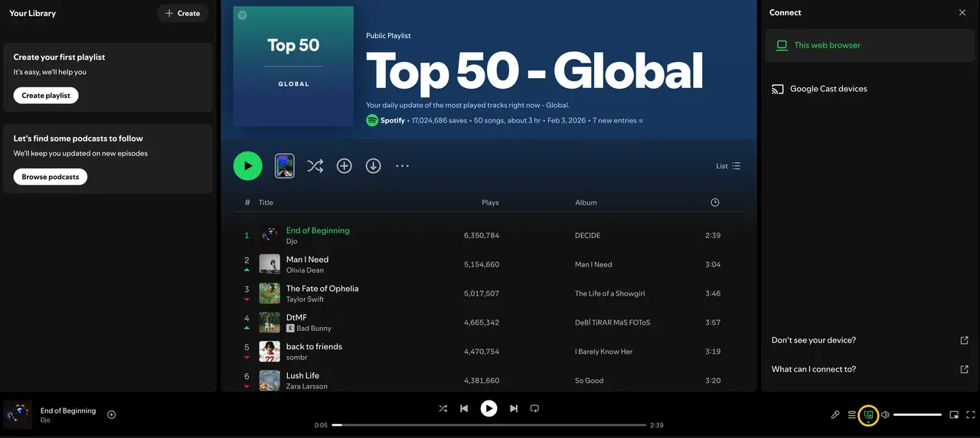
Task: Open Bad Bunny artist page
Action: pyautogui.click(x=314, y=328)
